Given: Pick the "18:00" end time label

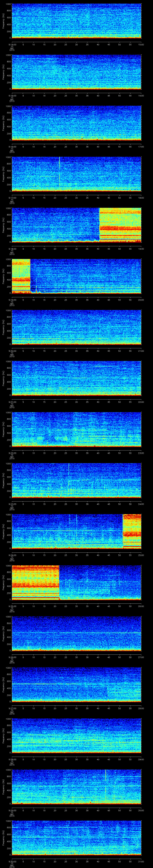Looking at the screenshot, I should (x=141, y=197).
